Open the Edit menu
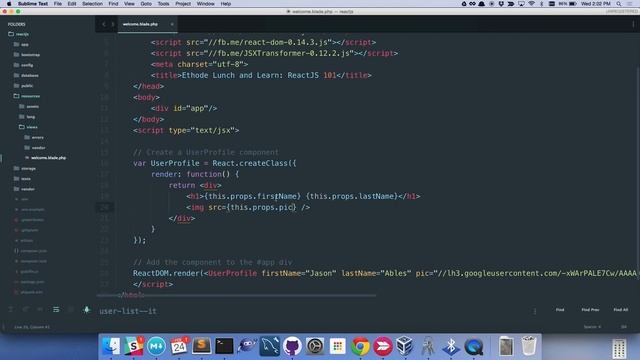Viewport: 640px width, 360px height. (72, 4)
